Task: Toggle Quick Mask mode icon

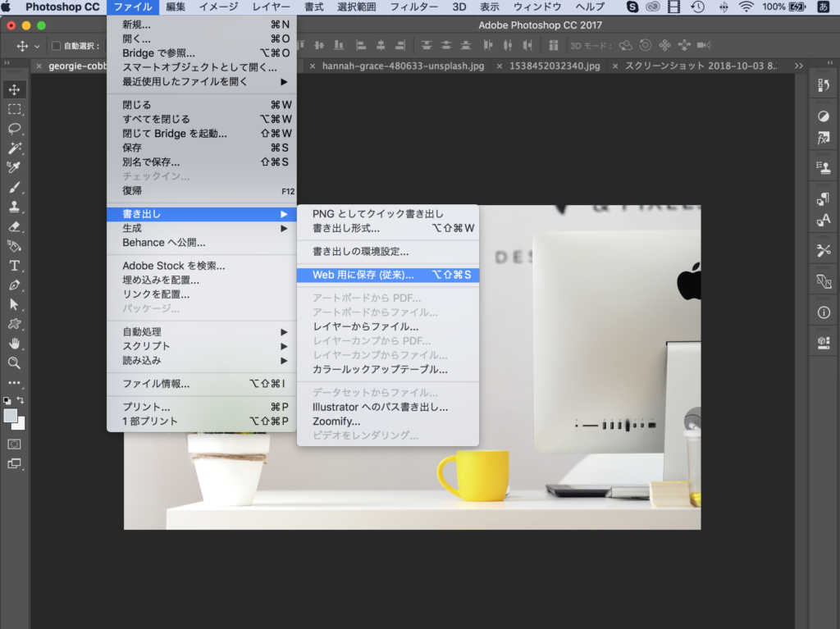Action: click(15, 444)
